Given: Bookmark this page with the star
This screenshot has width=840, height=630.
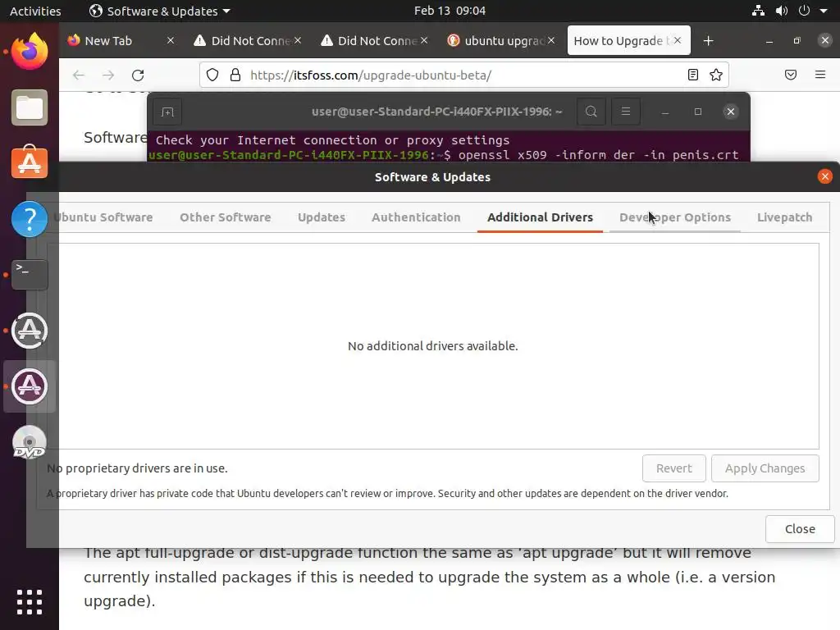Looking at the screenshot, I should point(715,75).
